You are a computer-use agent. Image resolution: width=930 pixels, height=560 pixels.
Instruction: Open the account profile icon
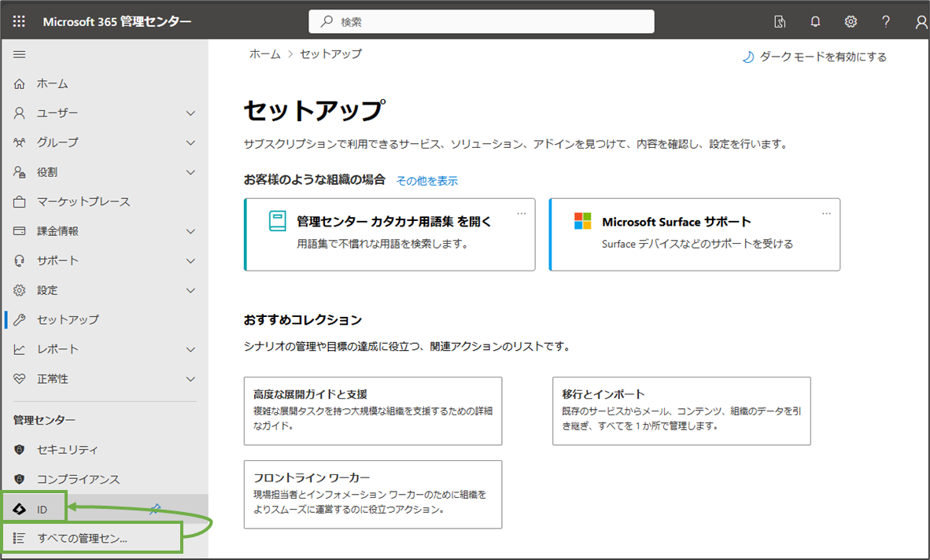(921, 22)
